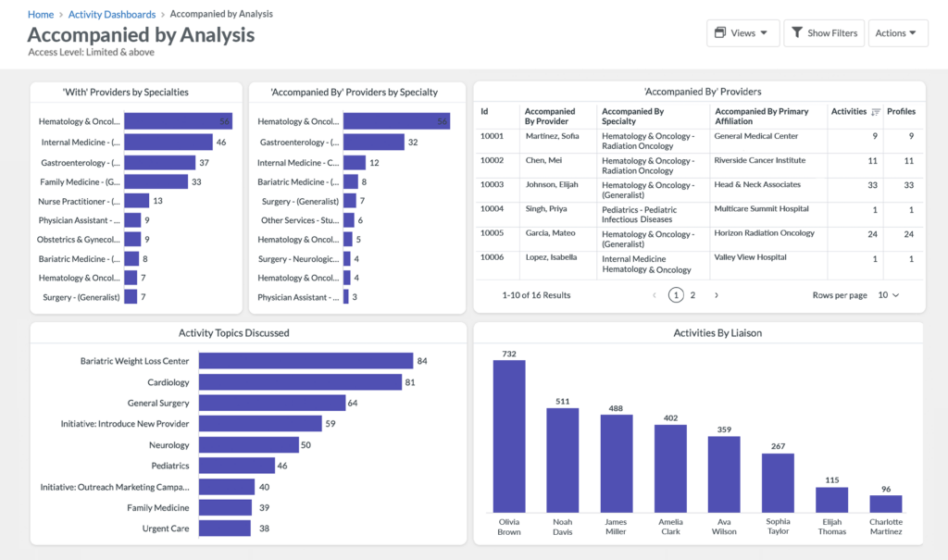Select page 1 of the providers table
Image resolution: width=948 pixels, height=560 pixels.
click(x=675, y=293)
